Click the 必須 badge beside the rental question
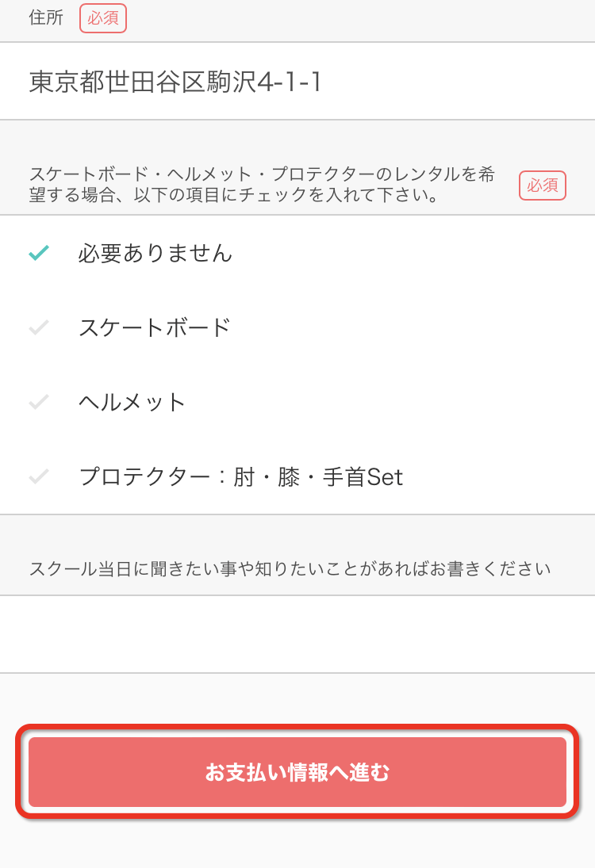This screenshot has height=868, width=595. [543, 185]
